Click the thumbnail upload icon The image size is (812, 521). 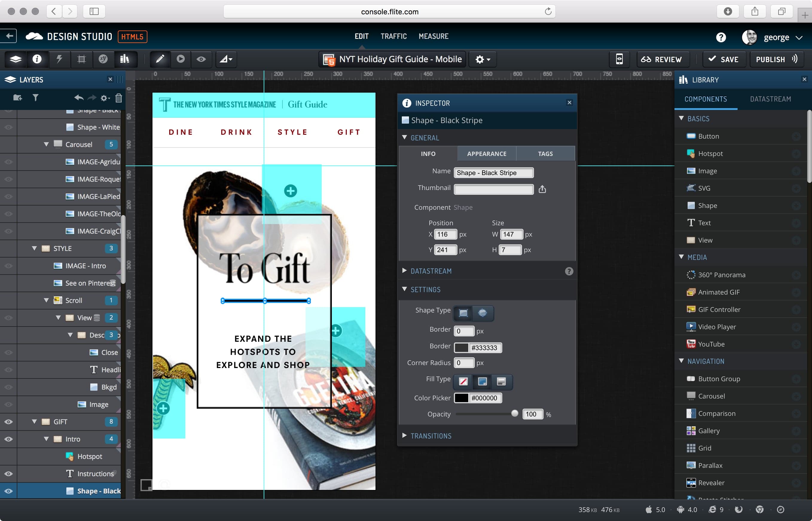(542, 189)
